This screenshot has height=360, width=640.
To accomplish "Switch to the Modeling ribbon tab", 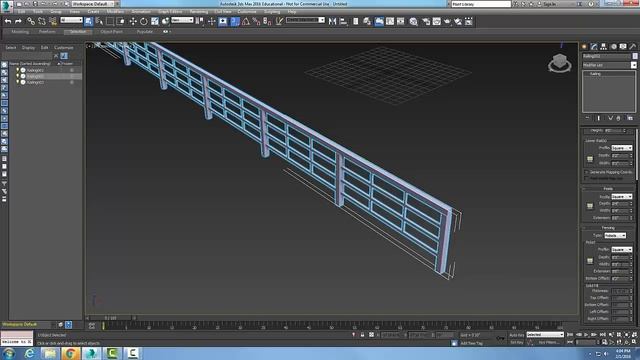I will (x=20, y=32).
